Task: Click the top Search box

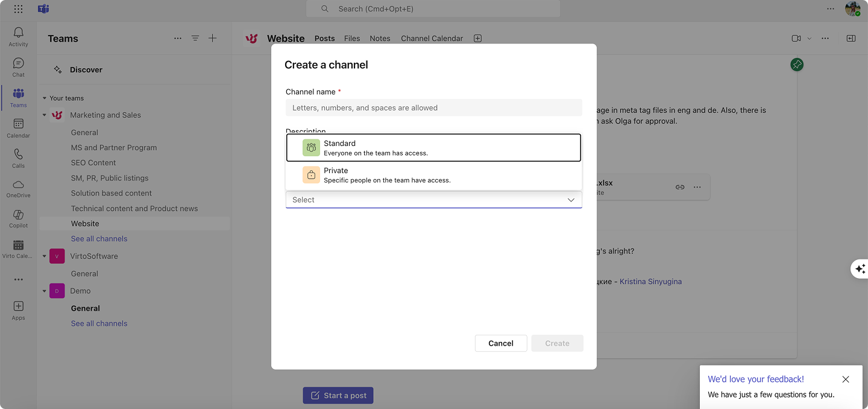Action: 433,9
